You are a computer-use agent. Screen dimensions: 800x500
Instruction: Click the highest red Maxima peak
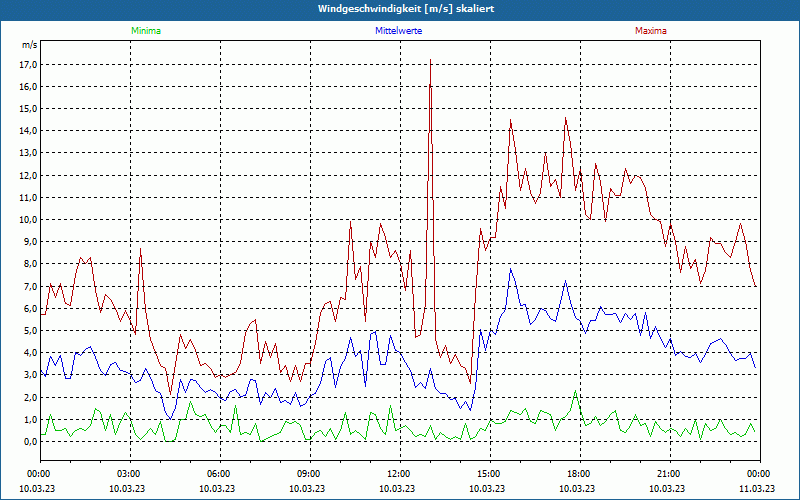[x=430, y=60]
